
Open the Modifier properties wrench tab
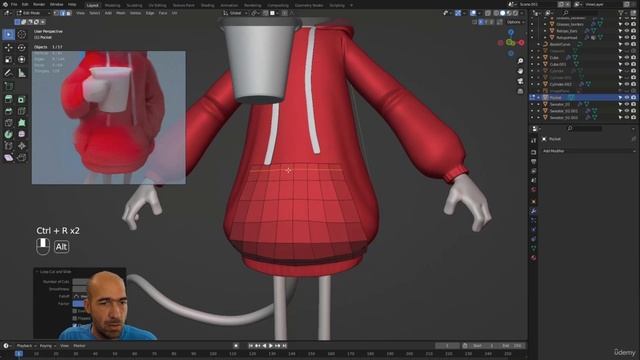point(533,211)
